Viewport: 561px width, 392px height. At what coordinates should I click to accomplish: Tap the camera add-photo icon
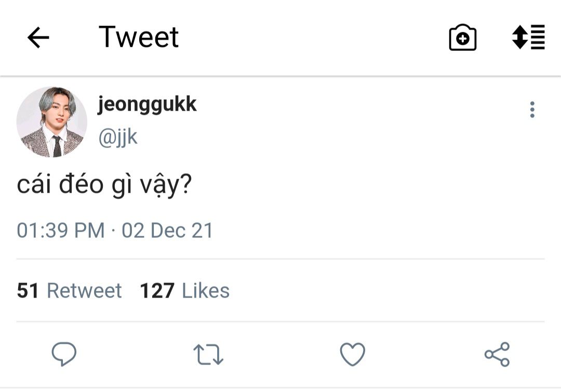pos(462,38)
